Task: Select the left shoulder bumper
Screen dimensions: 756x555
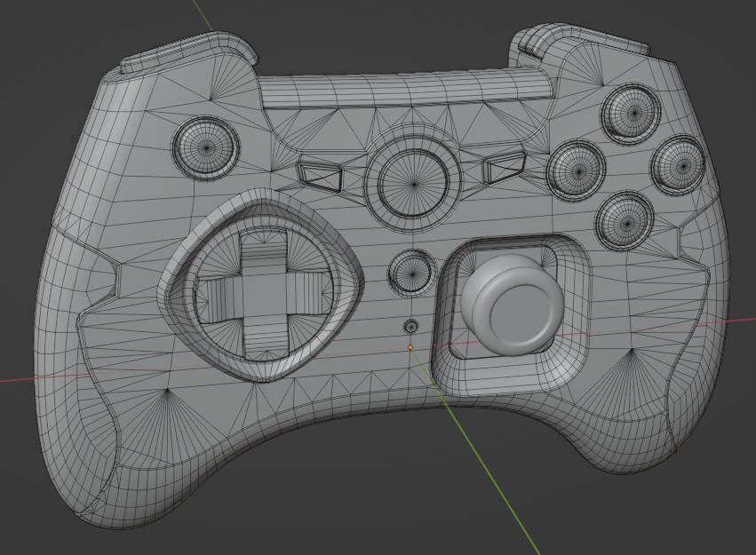Action: point(188,52)
